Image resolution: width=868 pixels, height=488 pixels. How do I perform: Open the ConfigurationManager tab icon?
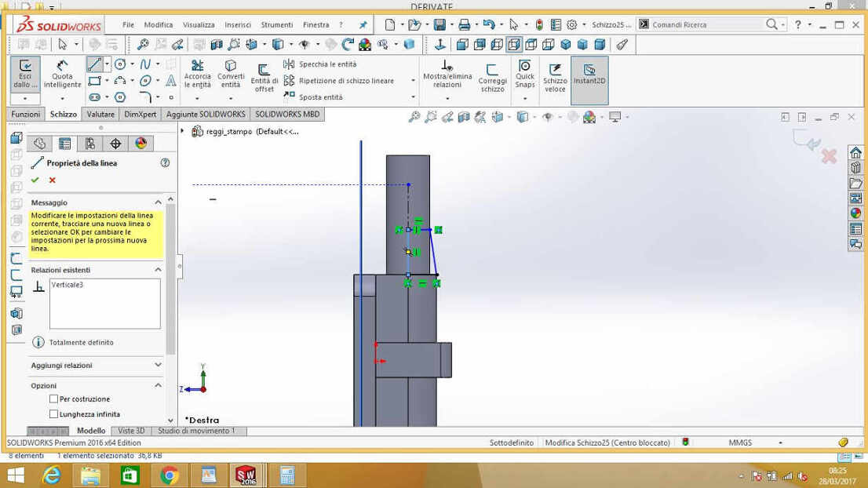90,144
